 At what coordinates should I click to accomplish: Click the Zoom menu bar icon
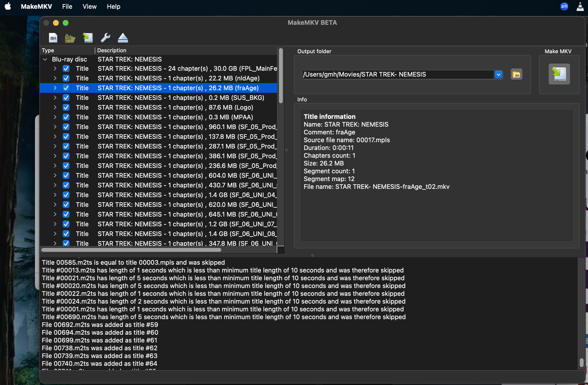tap(564, 6)
